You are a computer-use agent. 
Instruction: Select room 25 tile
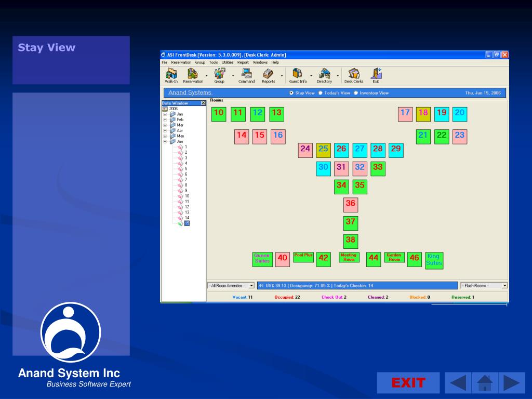click(x=323, y=150)
